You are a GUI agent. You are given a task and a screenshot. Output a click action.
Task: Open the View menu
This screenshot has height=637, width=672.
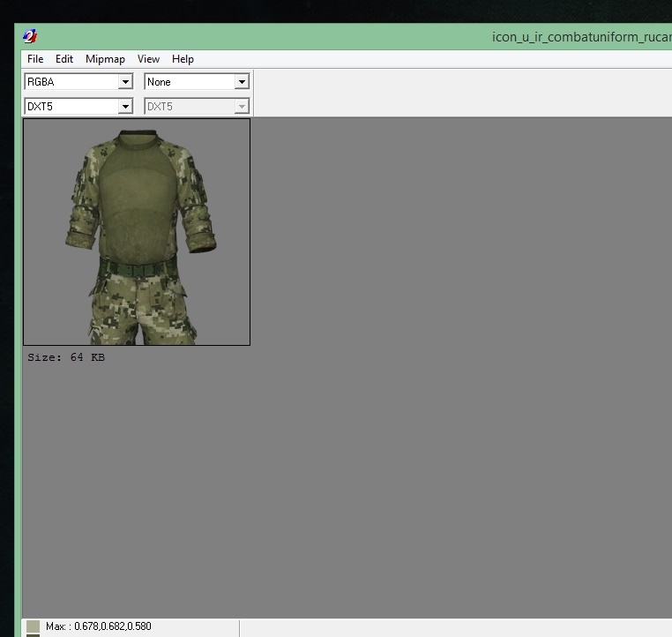click(148, 59)
